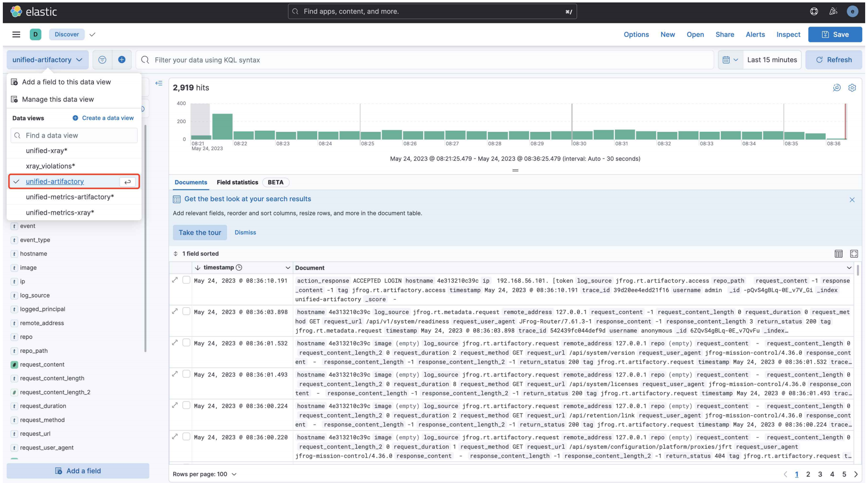
Task: Open the Discover breadcrumb chevron
Action: coord(92,35)
